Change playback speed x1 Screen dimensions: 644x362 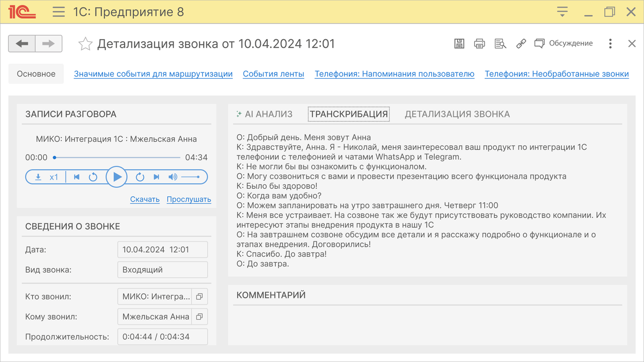(54, 177)
